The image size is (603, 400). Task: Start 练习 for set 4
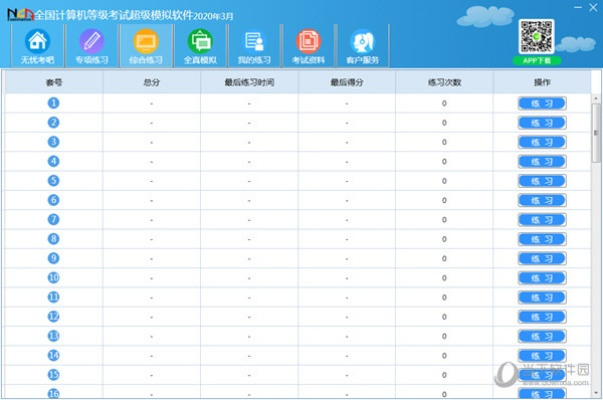coord(542,162)
